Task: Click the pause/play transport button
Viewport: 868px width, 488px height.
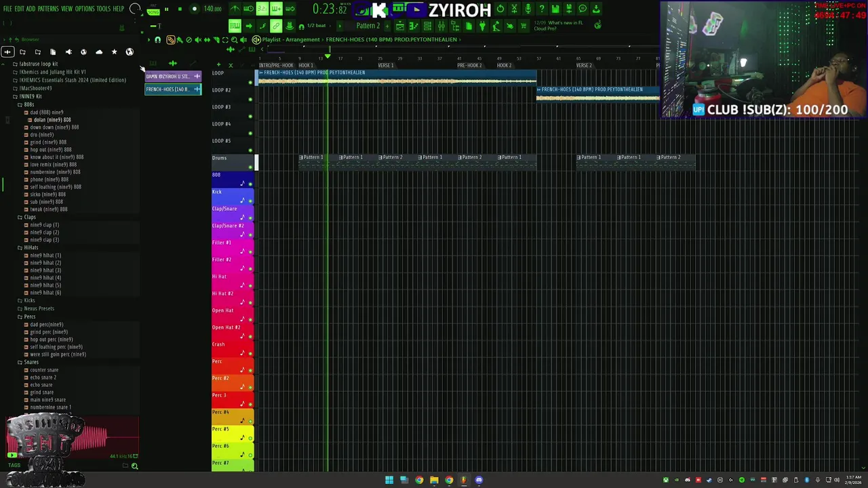Action: pyautogui.click(x=167, y=9)
